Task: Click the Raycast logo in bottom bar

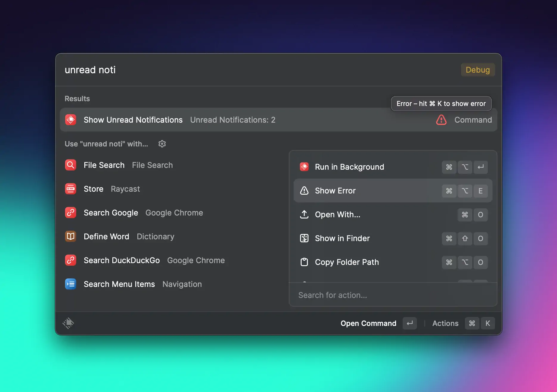Action: point(68,323)
